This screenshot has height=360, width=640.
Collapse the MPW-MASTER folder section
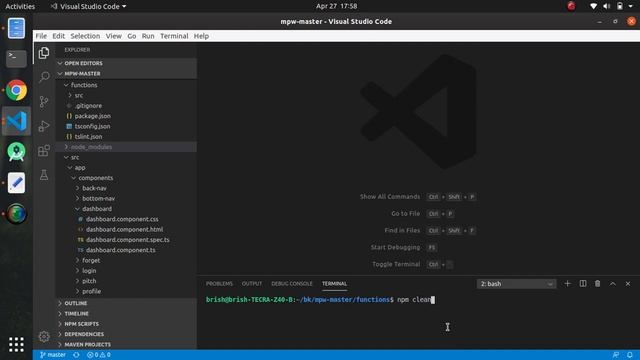click(x=126, y=73)
